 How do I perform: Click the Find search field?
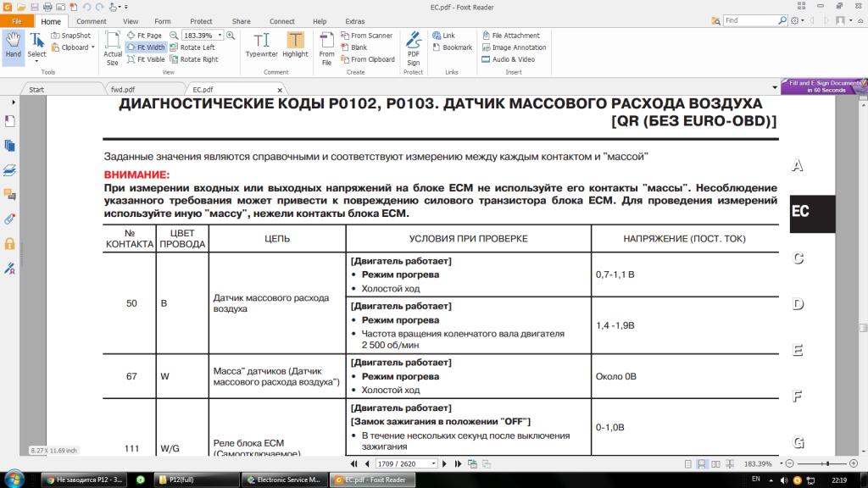coord(750,20)
